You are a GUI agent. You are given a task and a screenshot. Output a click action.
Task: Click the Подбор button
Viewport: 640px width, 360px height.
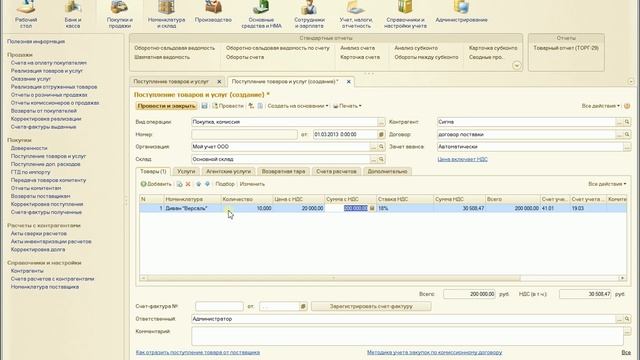tap(225, 184)
